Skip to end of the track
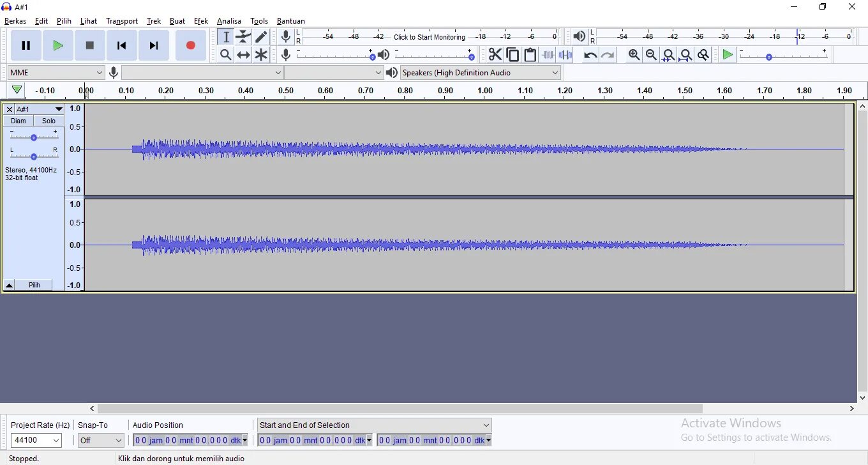Viewport: 868px width, 465px height. coord(154,45)
